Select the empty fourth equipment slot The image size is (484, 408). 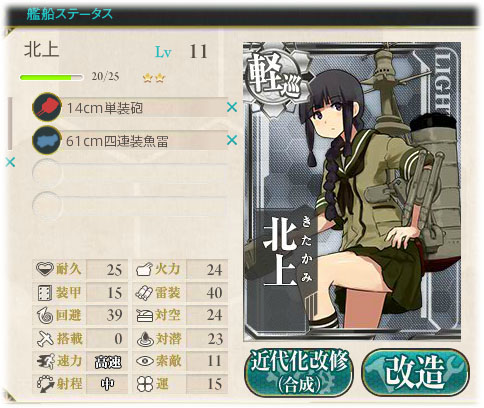tap(130, 206)
